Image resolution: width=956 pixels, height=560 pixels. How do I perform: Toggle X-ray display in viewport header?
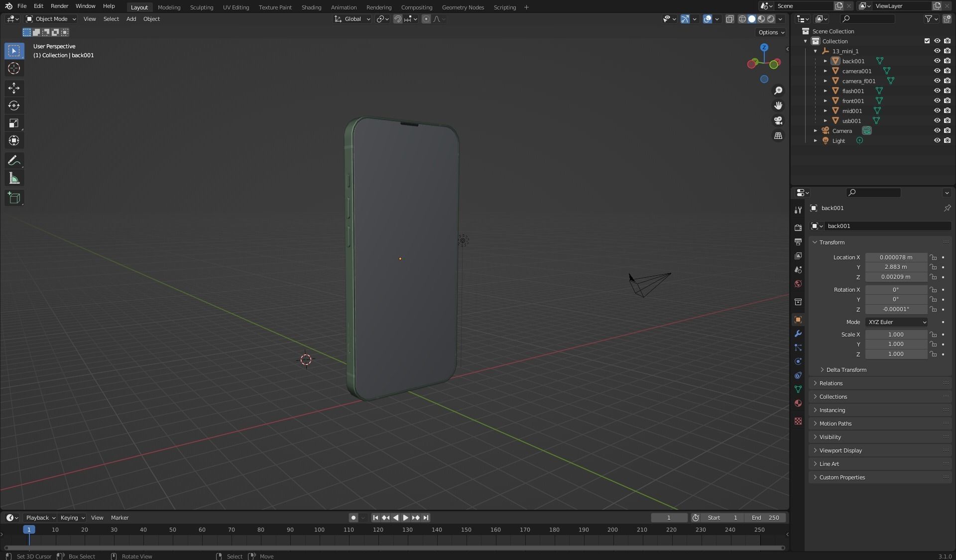point(729,19)
